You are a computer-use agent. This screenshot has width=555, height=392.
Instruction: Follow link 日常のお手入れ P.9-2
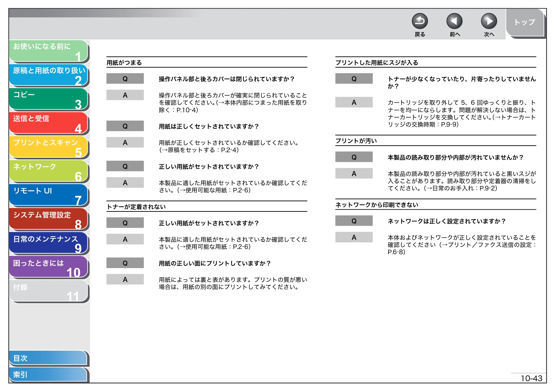[x=461, y=188]
